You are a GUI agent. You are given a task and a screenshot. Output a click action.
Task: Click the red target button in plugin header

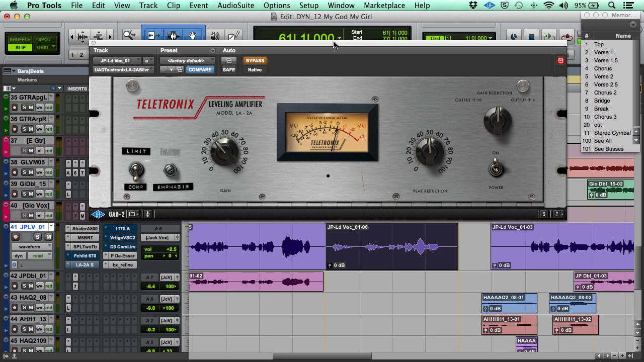tap(560, 60)
